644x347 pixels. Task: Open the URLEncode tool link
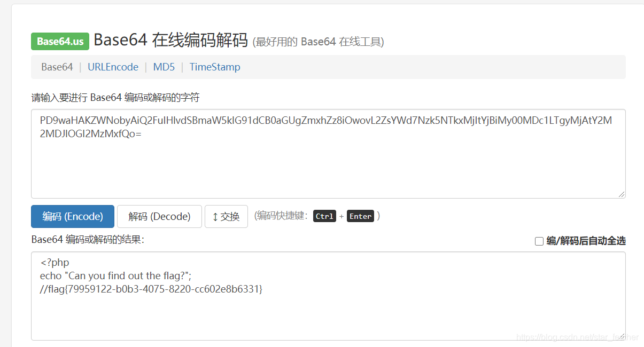pyautogui.click(x=113, y=67)
